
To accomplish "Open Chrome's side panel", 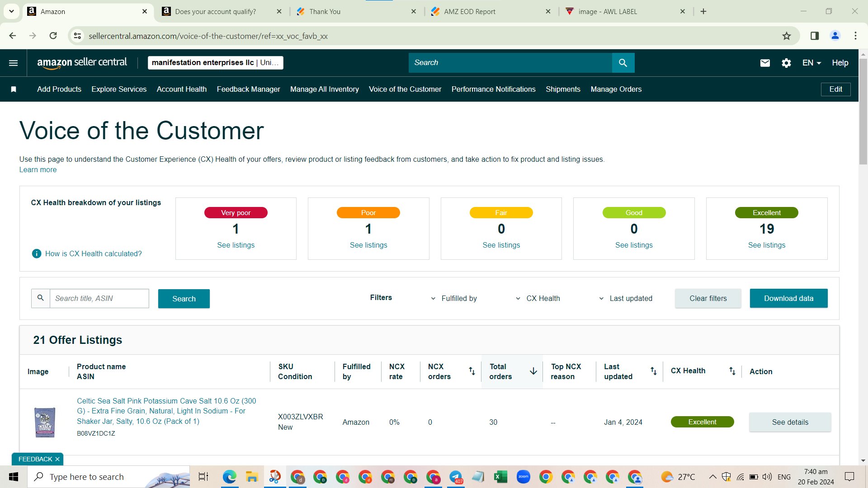I will click(815, 36).
